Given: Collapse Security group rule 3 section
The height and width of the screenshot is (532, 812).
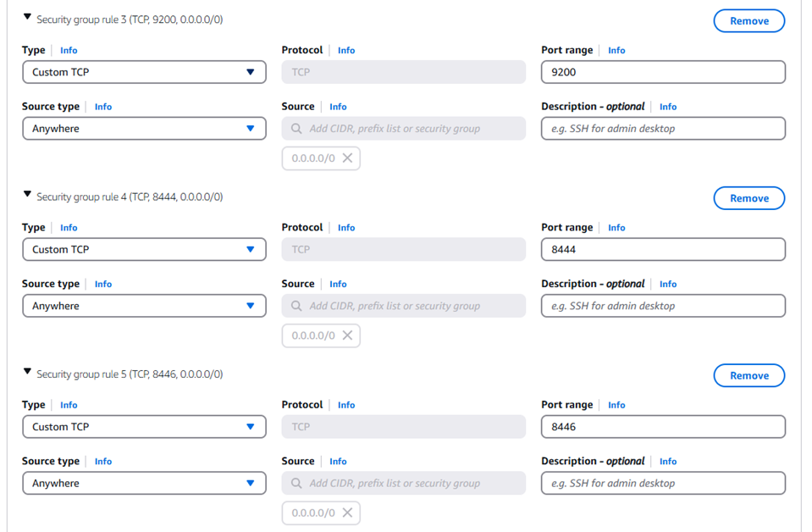Looking at the screenshot, I should (27, 18).
